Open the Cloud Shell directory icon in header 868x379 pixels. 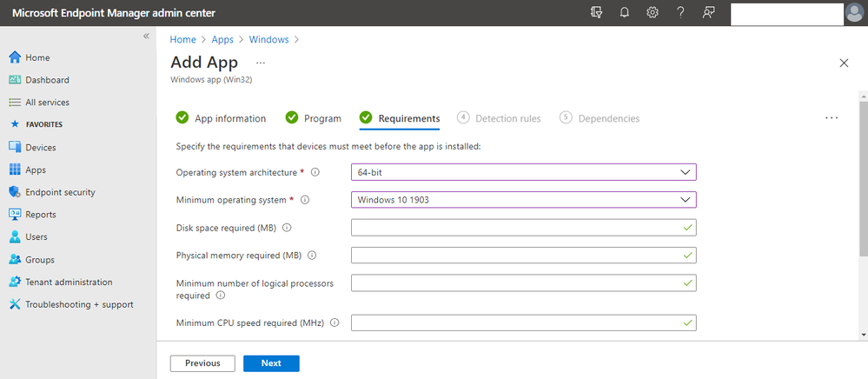coord(596,13)
